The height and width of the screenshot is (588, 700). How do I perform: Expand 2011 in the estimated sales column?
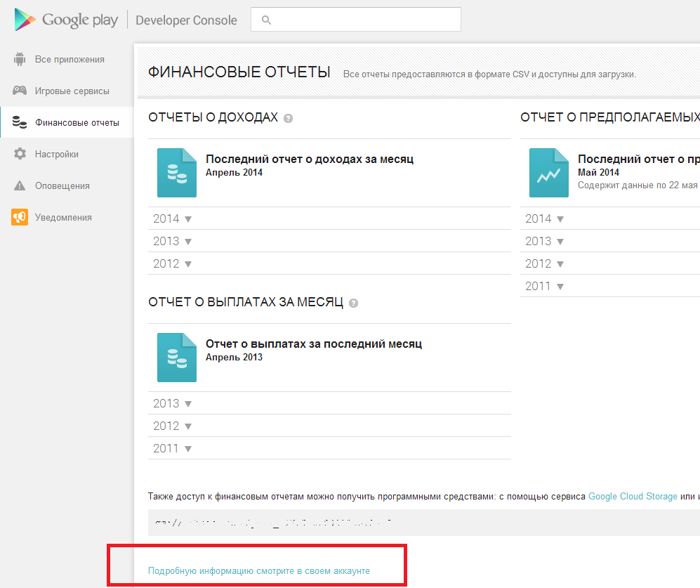click(543, 286)
